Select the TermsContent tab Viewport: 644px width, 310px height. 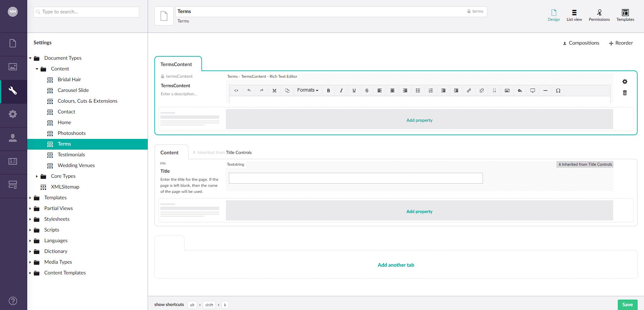(x=176, y=64)
